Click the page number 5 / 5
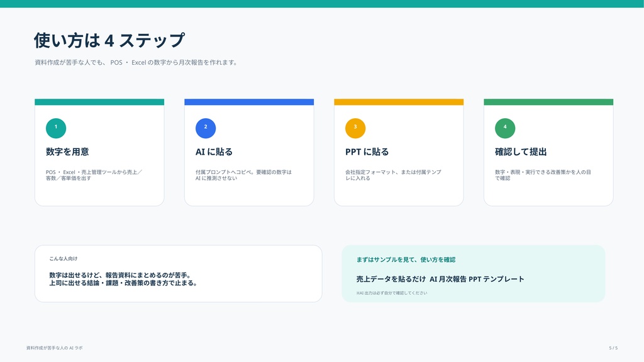The width and height of the screenshot is (644, 362). click(x=613, y=348)
